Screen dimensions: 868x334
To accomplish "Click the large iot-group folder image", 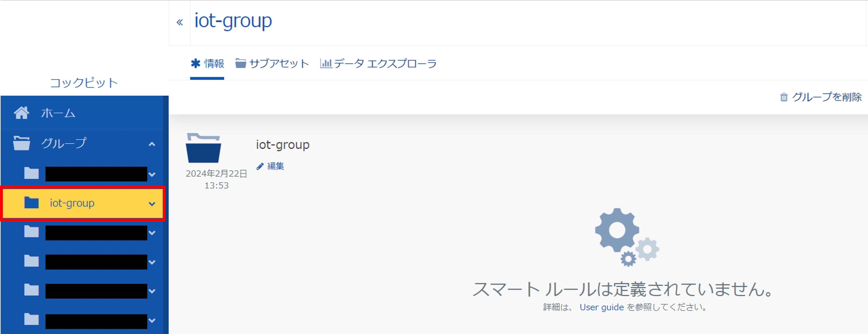I will coord(203,148).
